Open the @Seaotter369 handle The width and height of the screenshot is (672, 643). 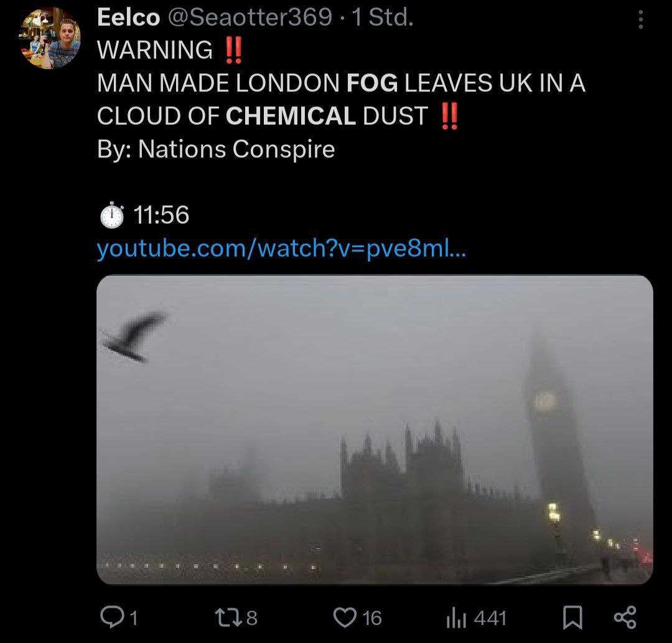coord(251,18)
